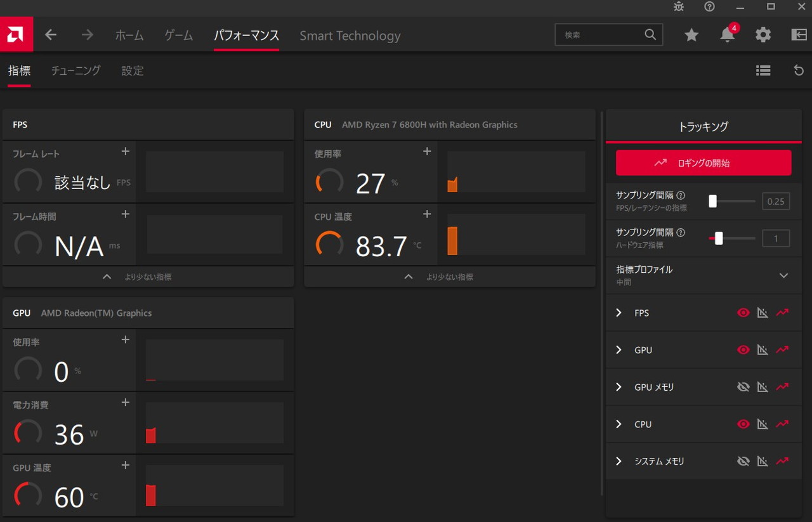Toggle the sidebar panel icon

799,36
